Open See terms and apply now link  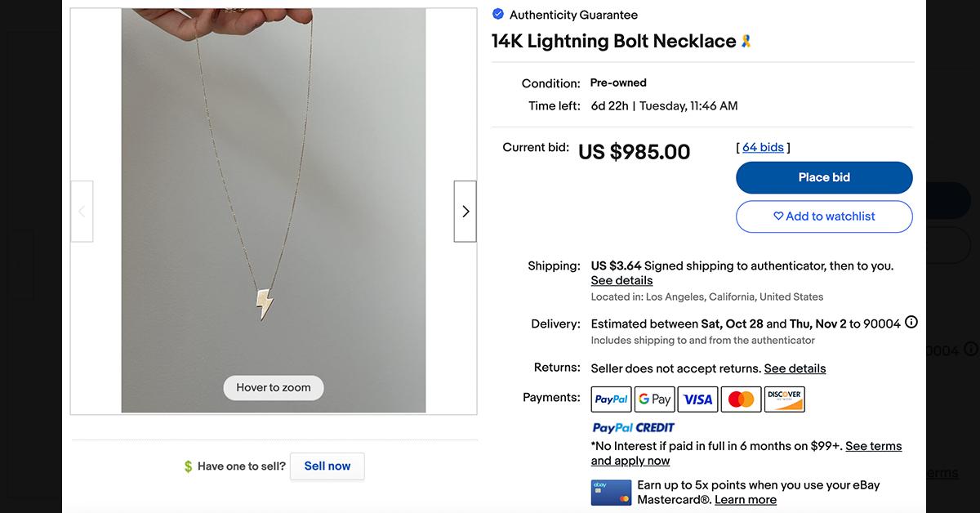point(873,445)
